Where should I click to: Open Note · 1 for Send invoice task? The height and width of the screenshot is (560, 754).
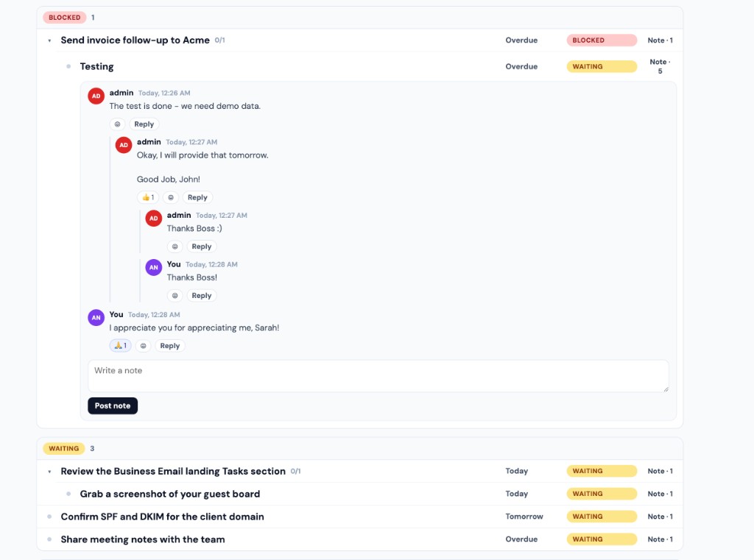pos(660,40)
